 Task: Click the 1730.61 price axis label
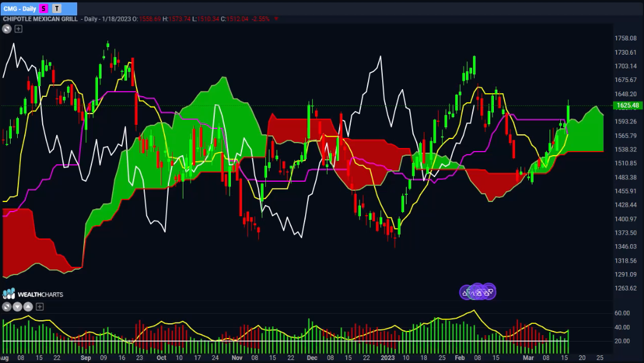(626, 52)
